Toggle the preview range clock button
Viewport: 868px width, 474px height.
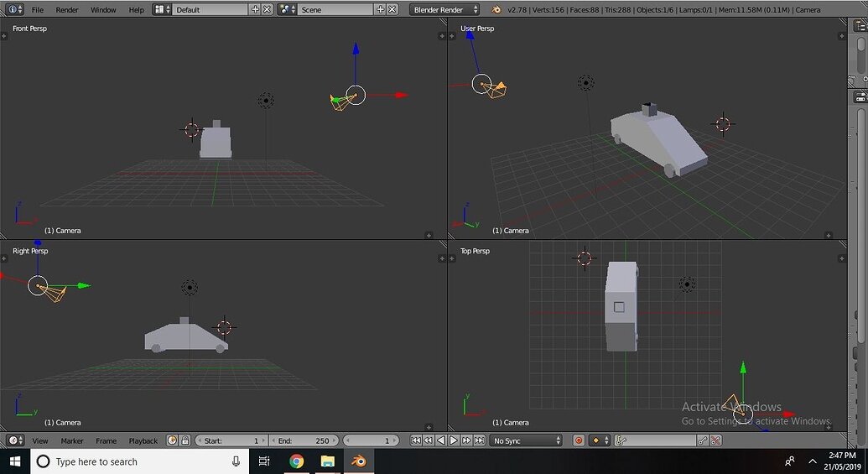[172, 440]
